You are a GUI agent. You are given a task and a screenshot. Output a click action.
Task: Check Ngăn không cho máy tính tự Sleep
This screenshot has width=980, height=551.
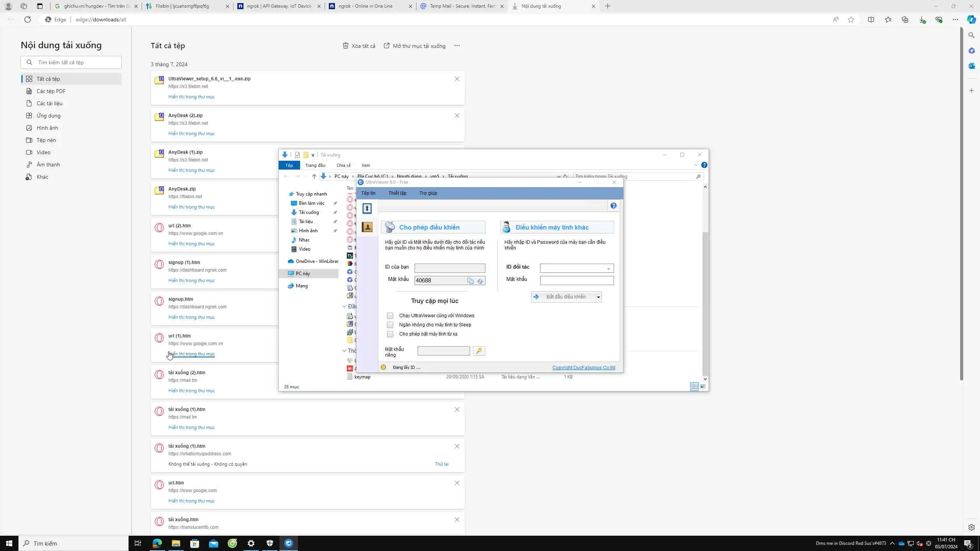point(390,325)
